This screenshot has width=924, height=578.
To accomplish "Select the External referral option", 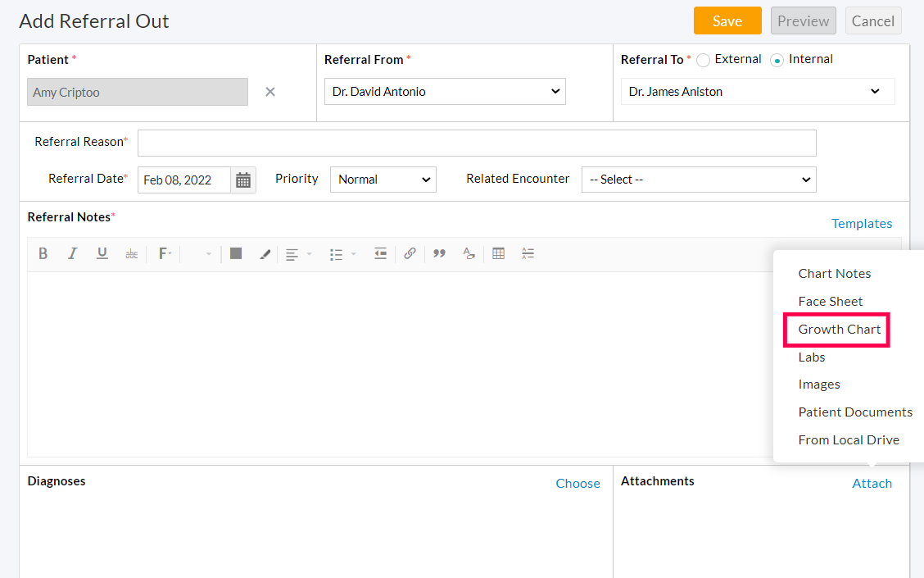I will 703,60.
